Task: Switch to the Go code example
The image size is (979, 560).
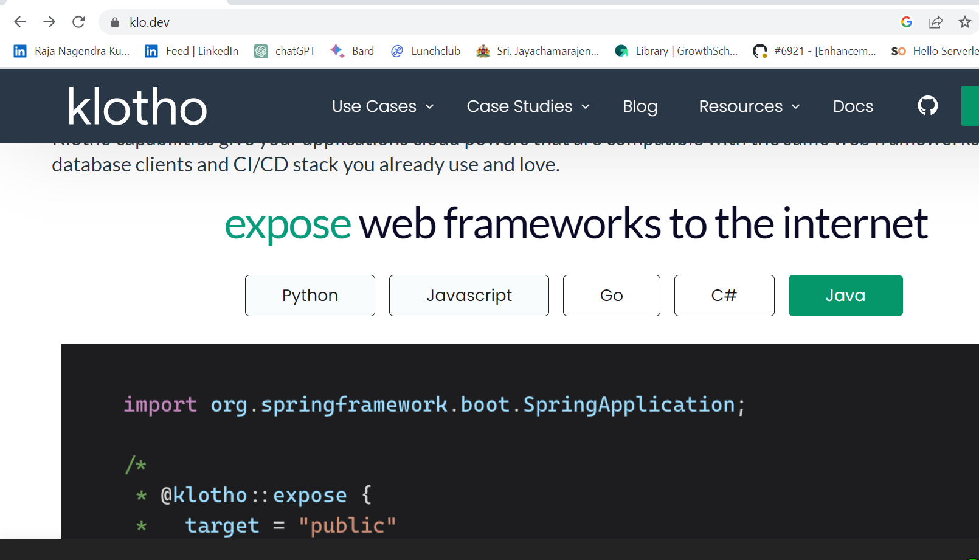Action: coord(611,296)
